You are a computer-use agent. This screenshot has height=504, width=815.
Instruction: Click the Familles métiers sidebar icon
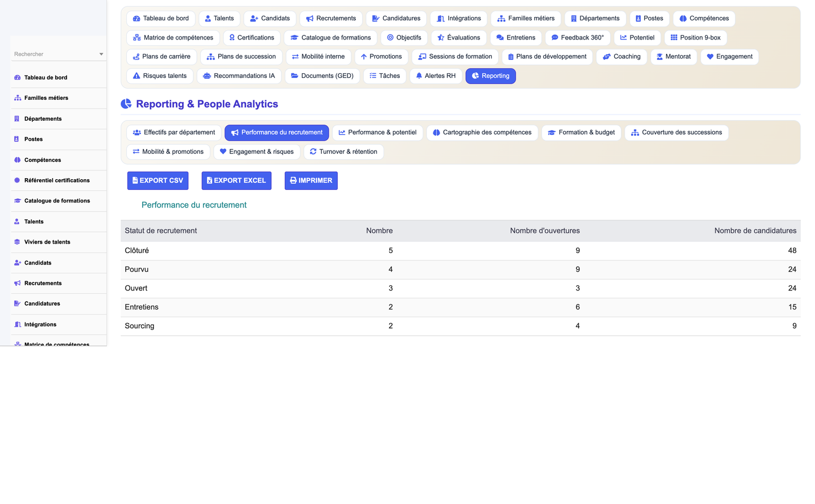pyautogui.click(x=17, y=98)
